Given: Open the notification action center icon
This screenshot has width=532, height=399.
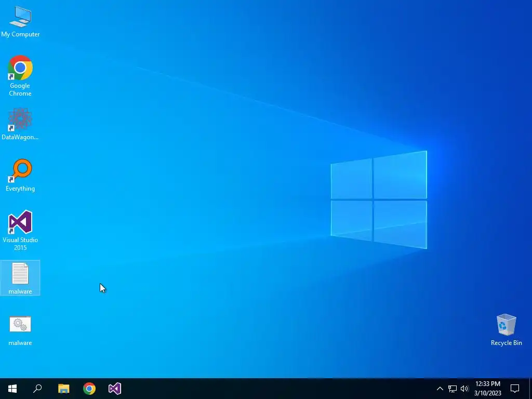Looking at the screenshot, I should (515, 389).
